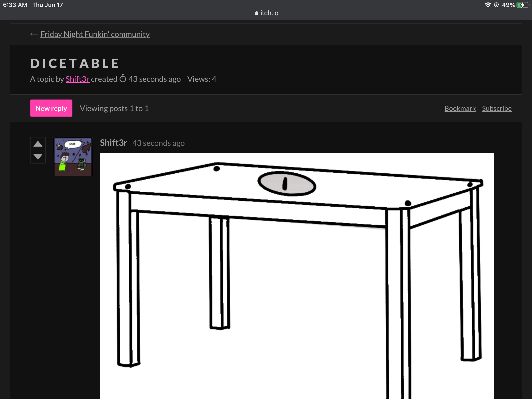Open Shift3r's profile from topic byline
This screenshot has width=532, height=399.
(77, 79)
